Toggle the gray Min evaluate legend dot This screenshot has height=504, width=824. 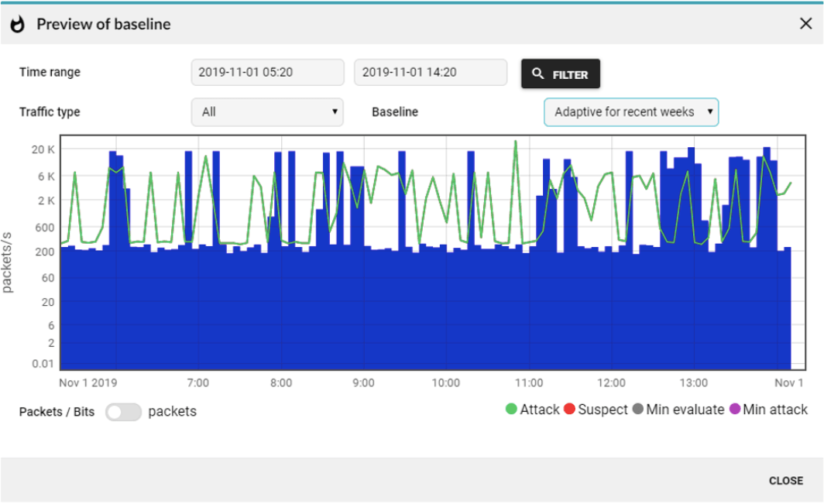click(x=637, y=410)
